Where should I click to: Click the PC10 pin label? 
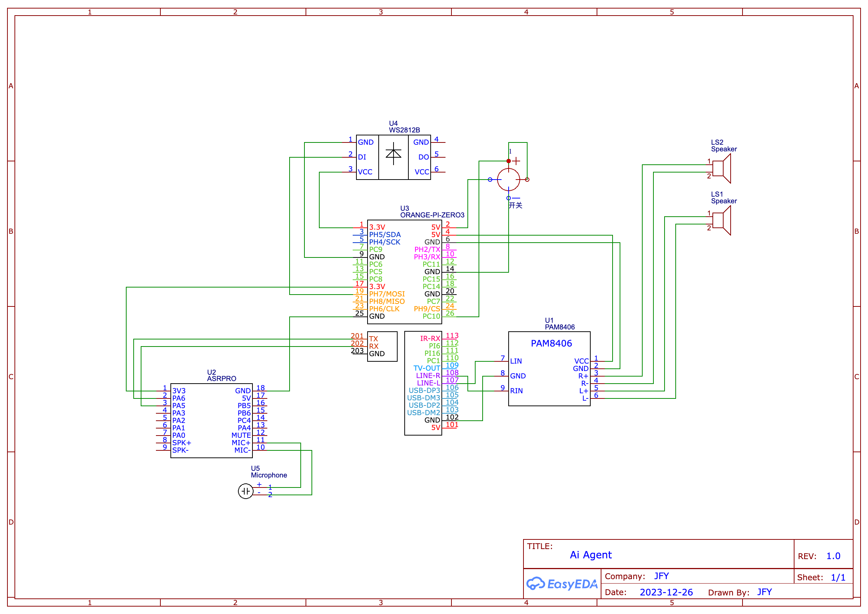[431, 316]
